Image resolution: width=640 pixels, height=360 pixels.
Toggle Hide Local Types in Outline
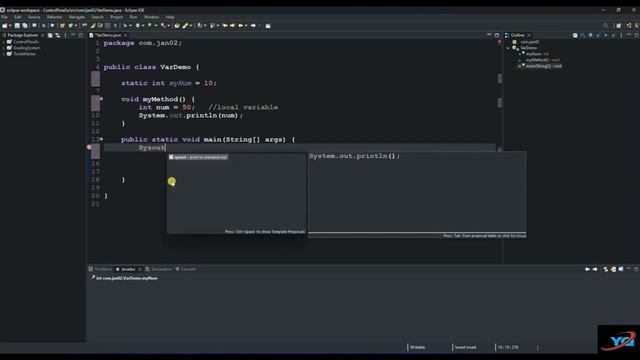click(613, 35)
